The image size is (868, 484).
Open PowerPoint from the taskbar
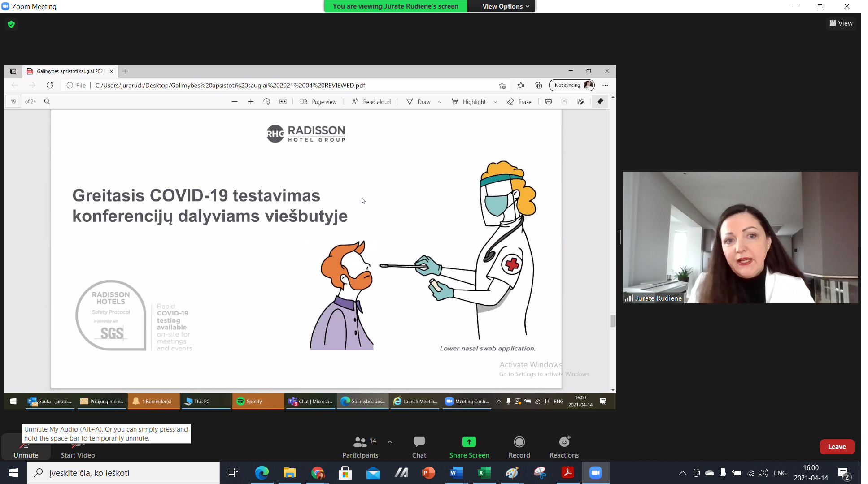click(428, 473)
